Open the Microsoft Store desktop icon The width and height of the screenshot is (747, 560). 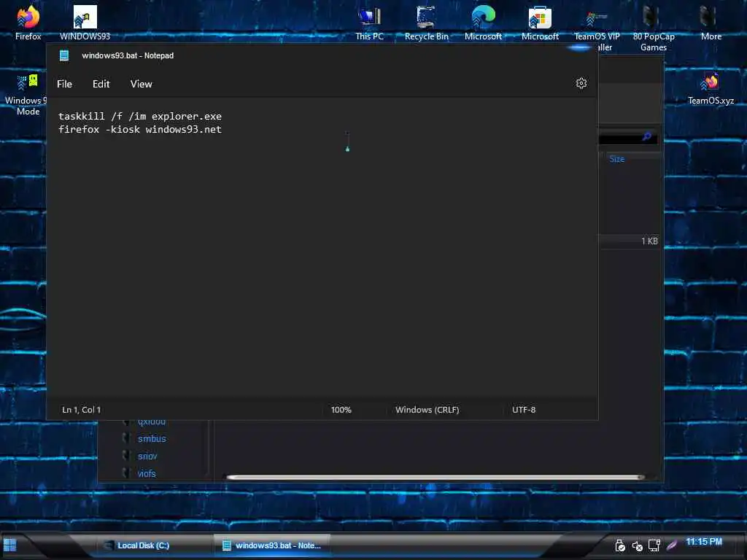pyautogui.click(x=540, y=22)
